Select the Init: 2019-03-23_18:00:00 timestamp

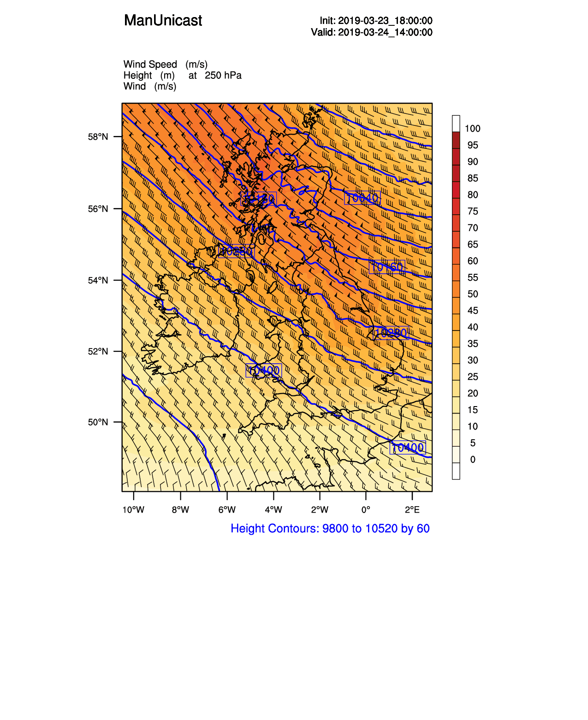coord(376,21)
